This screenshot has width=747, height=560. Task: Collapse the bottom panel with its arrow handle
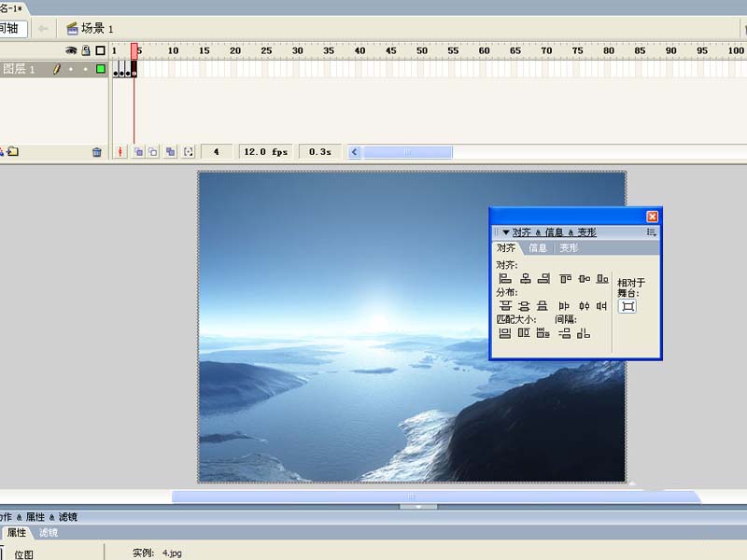coord(417,507)
